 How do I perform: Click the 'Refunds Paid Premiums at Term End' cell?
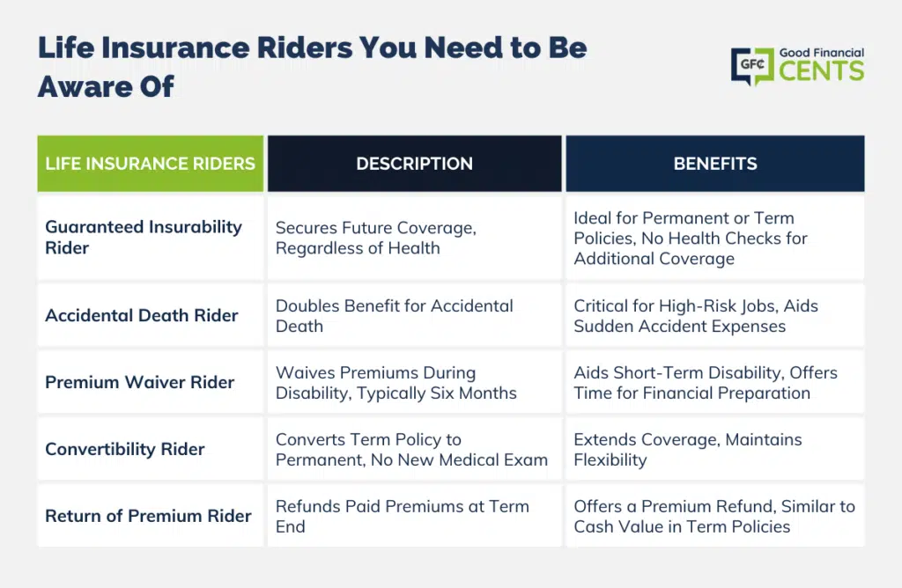[414, 516]
